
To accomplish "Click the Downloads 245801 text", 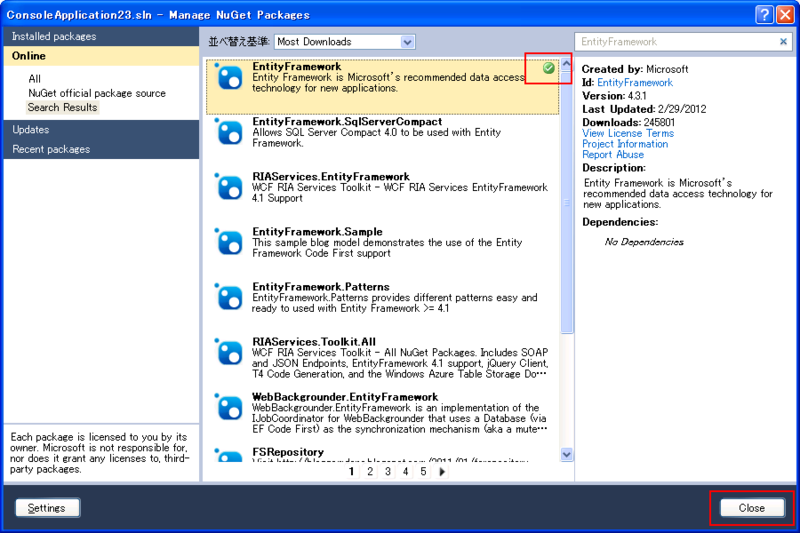I will tap(629, 122).
